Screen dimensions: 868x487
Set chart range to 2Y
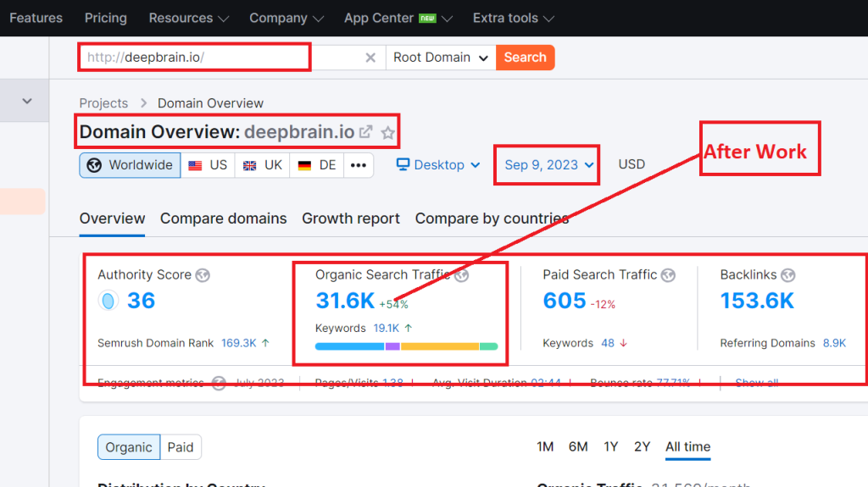643,446
